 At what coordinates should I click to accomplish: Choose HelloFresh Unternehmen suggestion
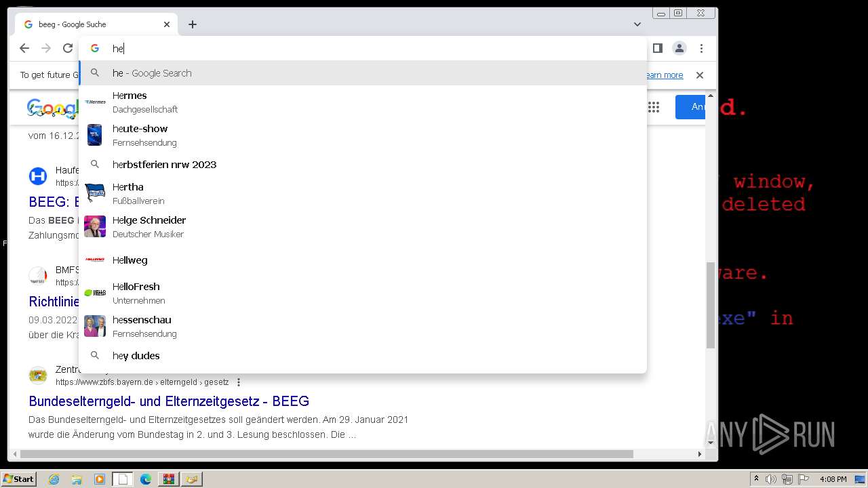tap(363, 293)
